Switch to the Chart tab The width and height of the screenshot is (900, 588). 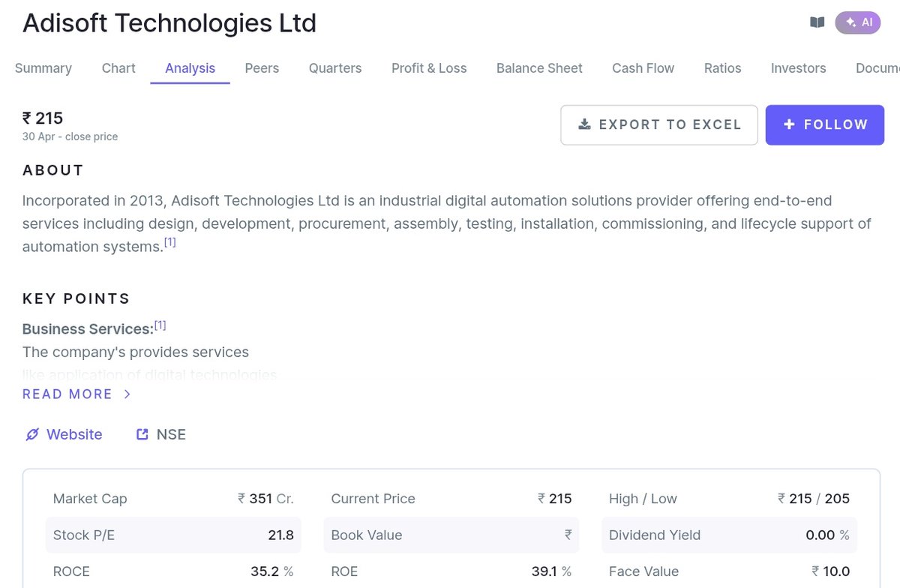click(x=118, y=68)
